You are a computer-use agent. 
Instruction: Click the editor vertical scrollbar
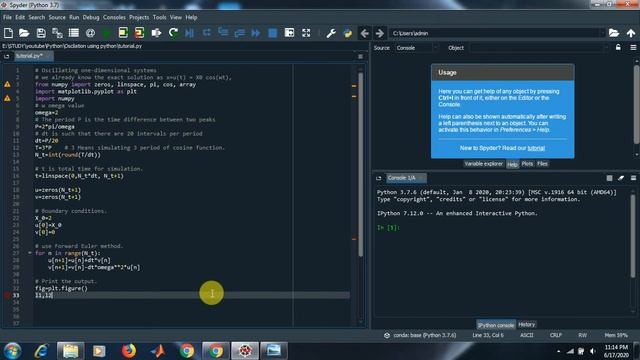[x=360, y=164]
